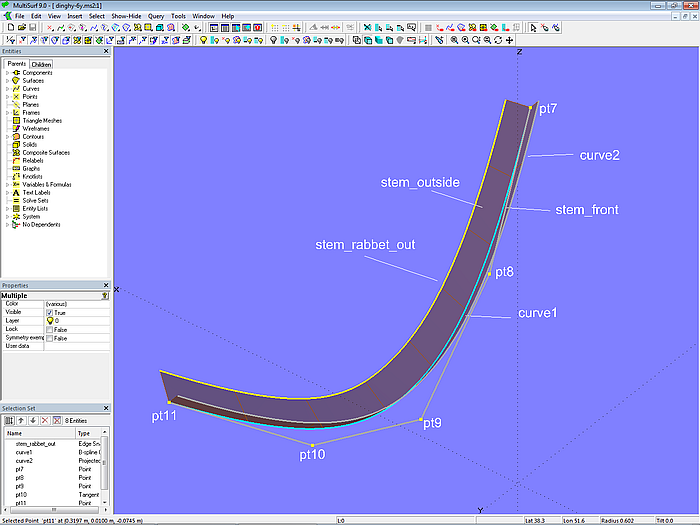Move selection down with down-arrow button
Image resolution: width=700 pixels, height=525 pixels.
pyautogui.click(x=31, y=419)
